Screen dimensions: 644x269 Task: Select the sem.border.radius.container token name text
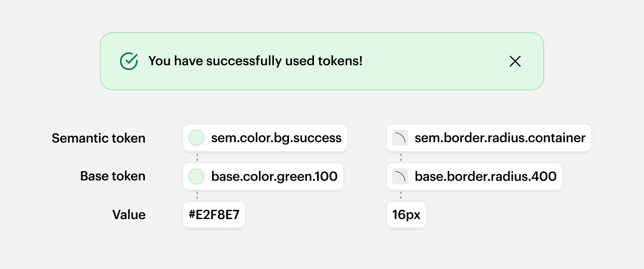pyautogui.click(x=500, y=138)
